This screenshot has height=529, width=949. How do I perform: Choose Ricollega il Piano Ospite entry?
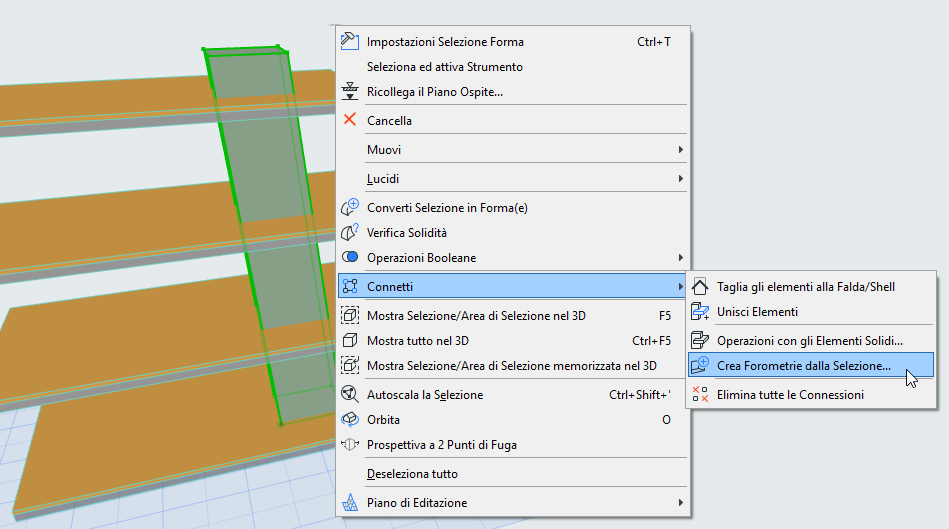[x=513, y=91]
